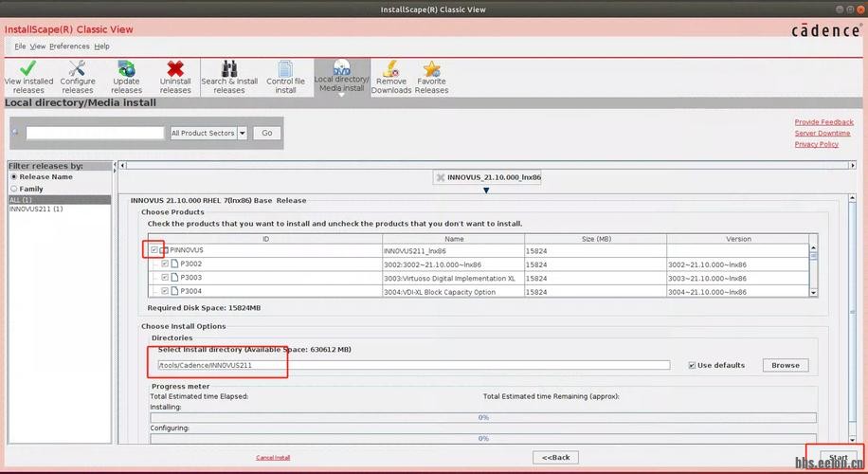
Task: Open Update releases tool
Action: 126,77
